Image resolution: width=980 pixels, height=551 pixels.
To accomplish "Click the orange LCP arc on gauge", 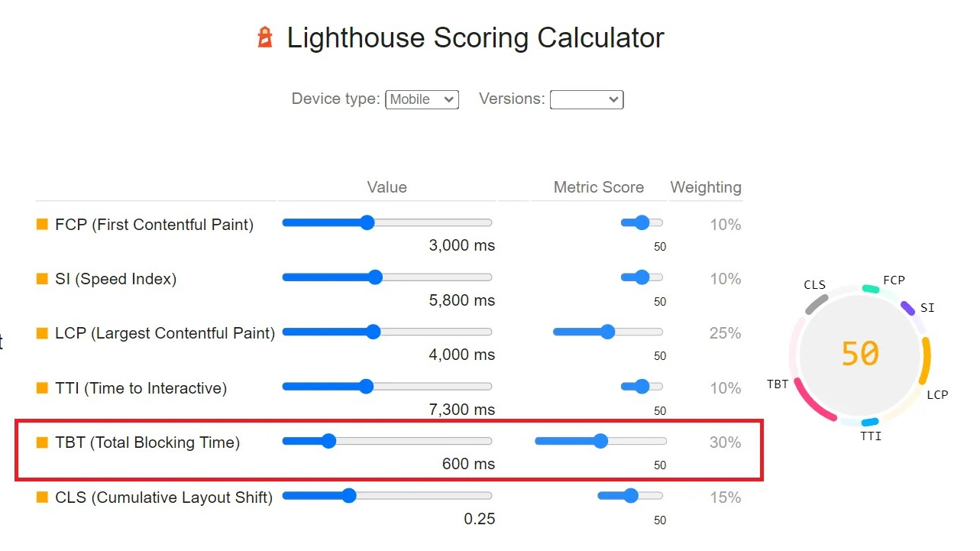I will 925,361.
